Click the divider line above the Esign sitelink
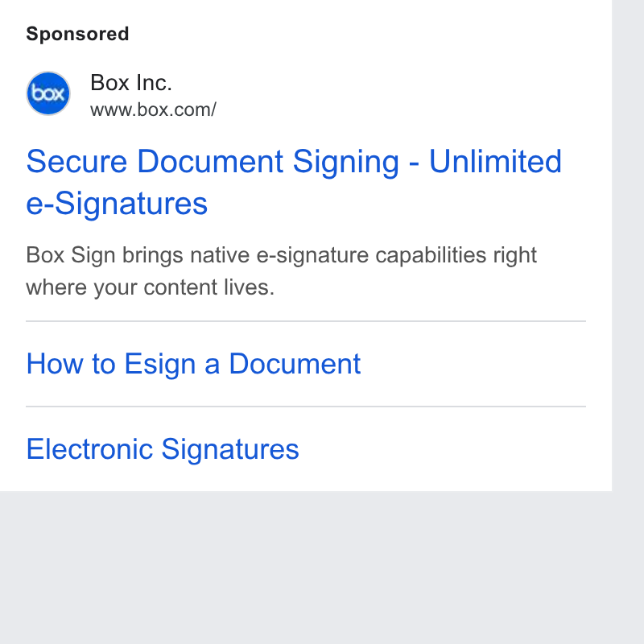This screenshot has height=644, width=644. coord(306,321)
